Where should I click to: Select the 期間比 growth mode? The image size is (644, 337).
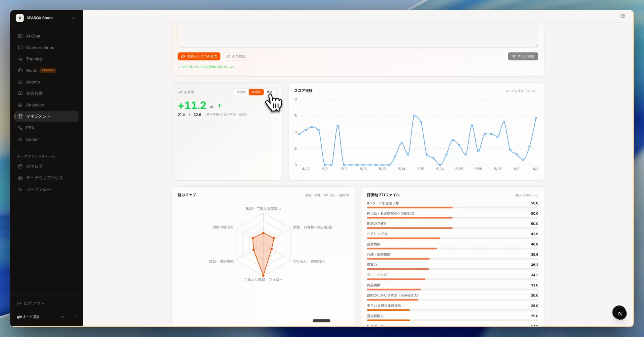pyautogui.click(x=256, y=92)
